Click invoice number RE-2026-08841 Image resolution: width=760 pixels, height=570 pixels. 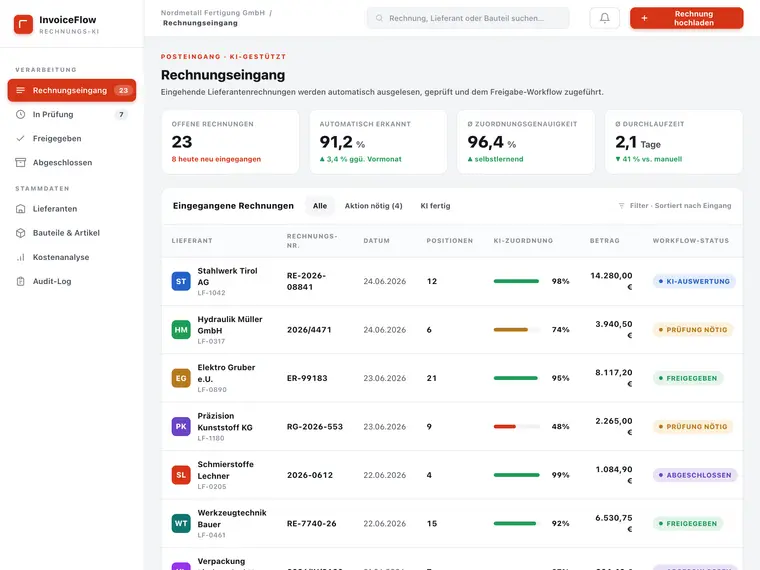coord(306,281)
